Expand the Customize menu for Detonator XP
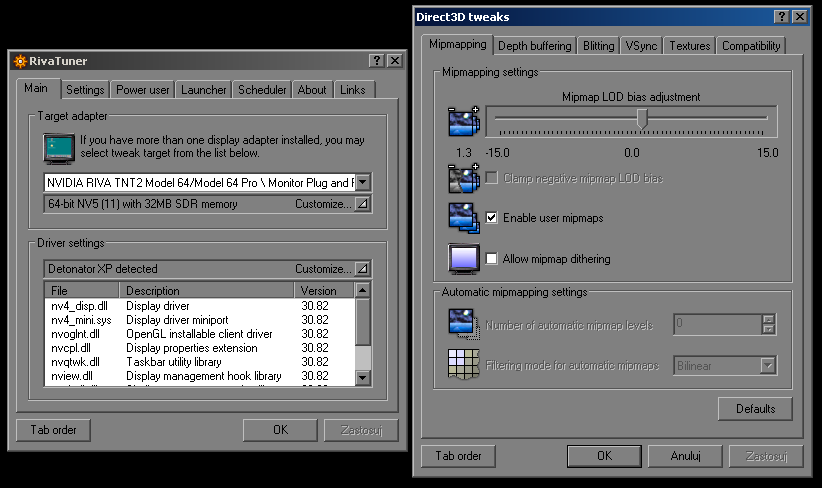This screenshot has width=822, height=488. (362, 269)
